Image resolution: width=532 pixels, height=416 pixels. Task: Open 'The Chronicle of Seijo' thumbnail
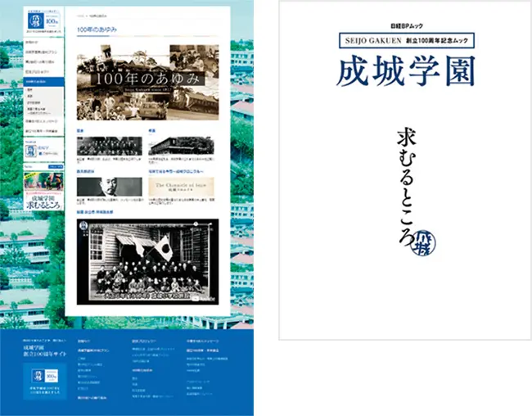click(181, 186)
